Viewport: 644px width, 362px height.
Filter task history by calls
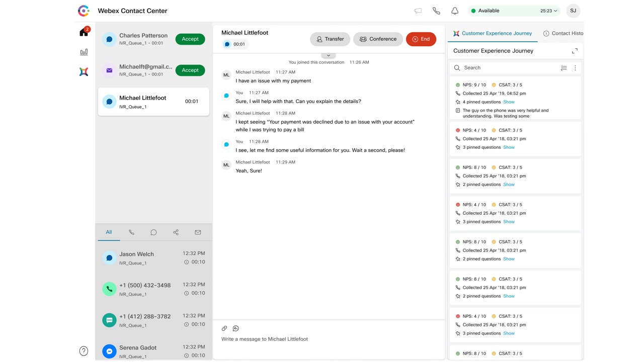point(131,232)
